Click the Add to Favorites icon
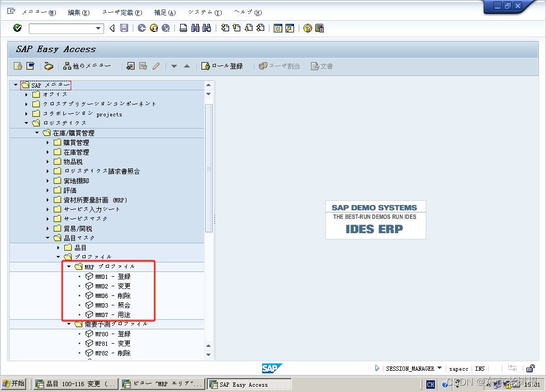The image size is (546, 392). point(131,66)
